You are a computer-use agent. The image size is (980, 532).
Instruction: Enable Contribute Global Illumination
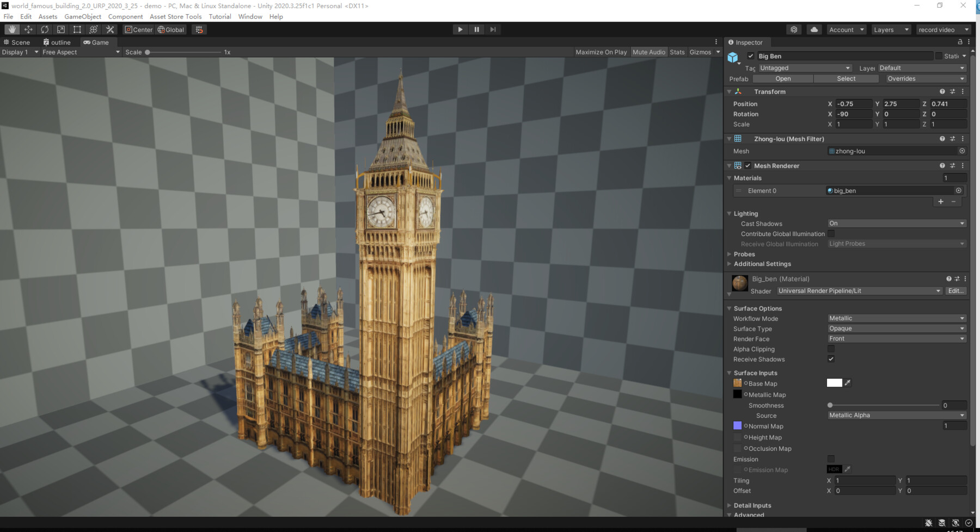[x=831, y=233]
